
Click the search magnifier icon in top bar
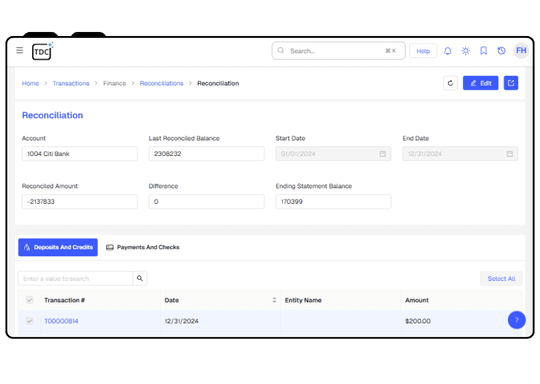(x=281, y=51)
